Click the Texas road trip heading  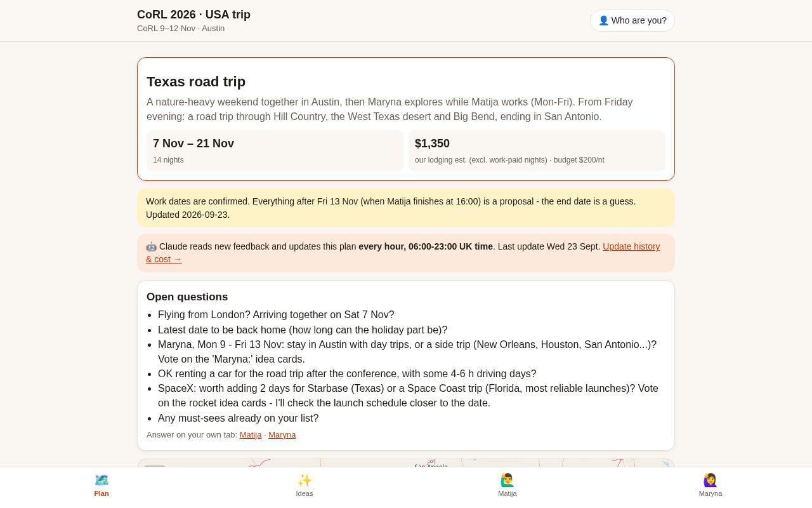tap(196, 82)
